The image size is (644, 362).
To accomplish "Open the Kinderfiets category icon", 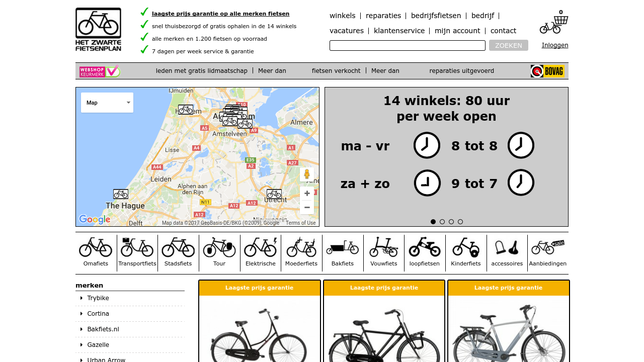I will tap(465, 247).
